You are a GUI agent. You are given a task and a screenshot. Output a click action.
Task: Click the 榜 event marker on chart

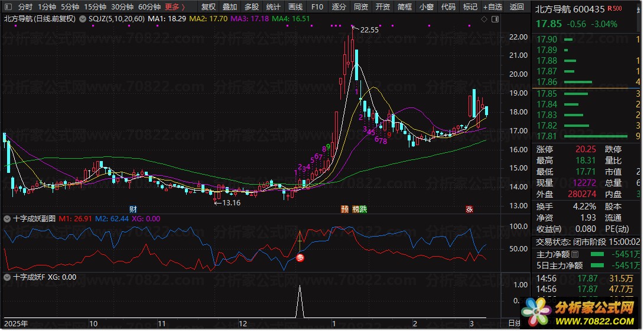point(356,209)
